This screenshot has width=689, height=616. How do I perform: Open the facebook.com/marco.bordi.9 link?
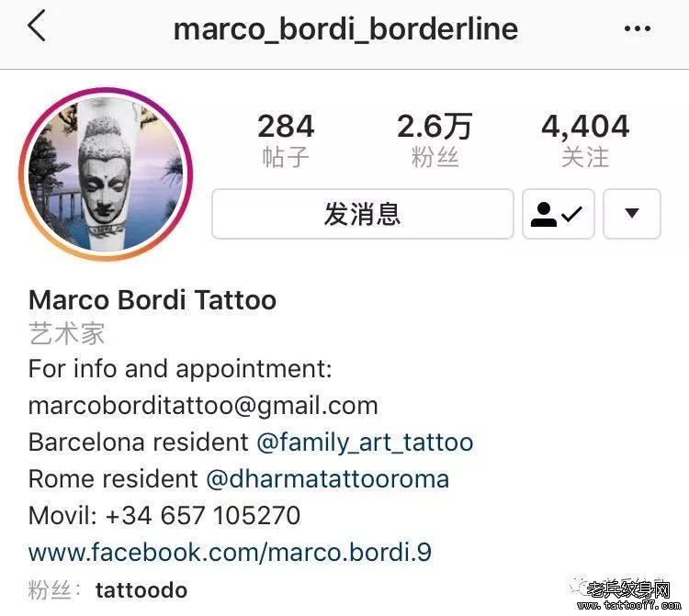click(x=230, y=553)
